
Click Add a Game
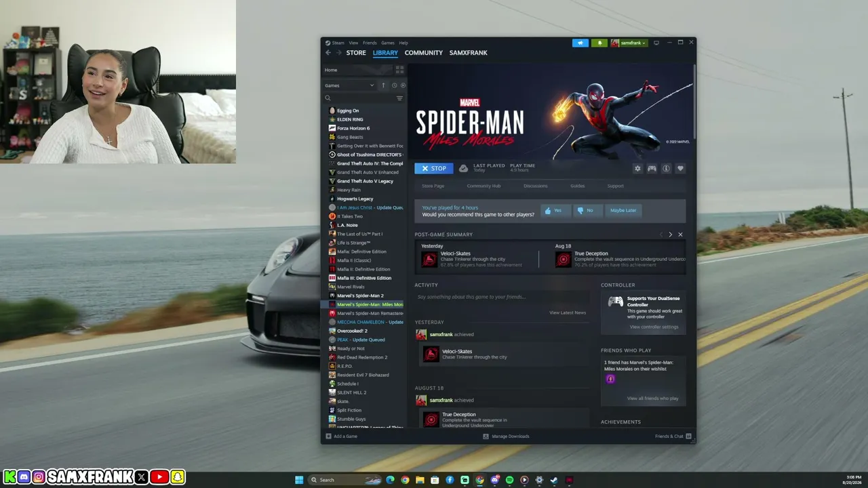coord(341,436)
